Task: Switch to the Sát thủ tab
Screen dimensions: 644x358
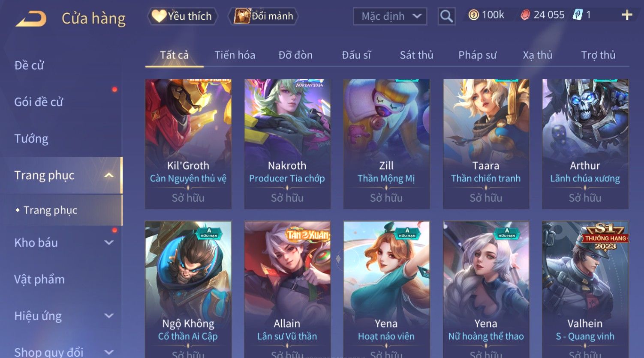Action: tap(416, 55)
